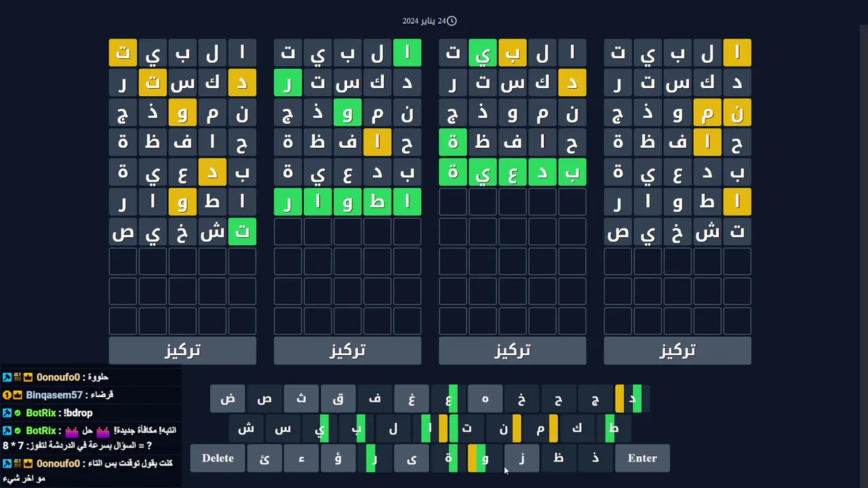Screen dimensions: 868x488
Task: Click green ر tile in second board's second row
Action: click(288, 83)
